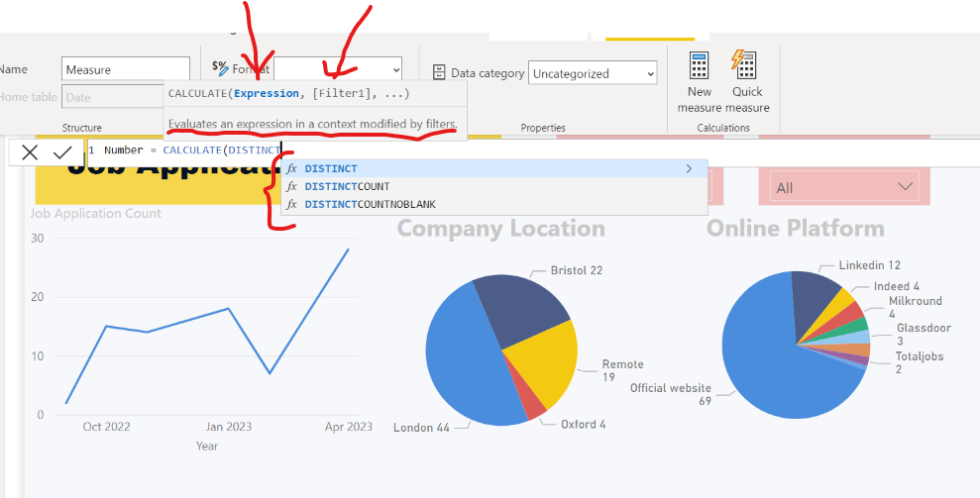Click the fx icon beside DISTINCTCOUNTNOBLANK
The image size is (980, 498).
pos(291,204)
